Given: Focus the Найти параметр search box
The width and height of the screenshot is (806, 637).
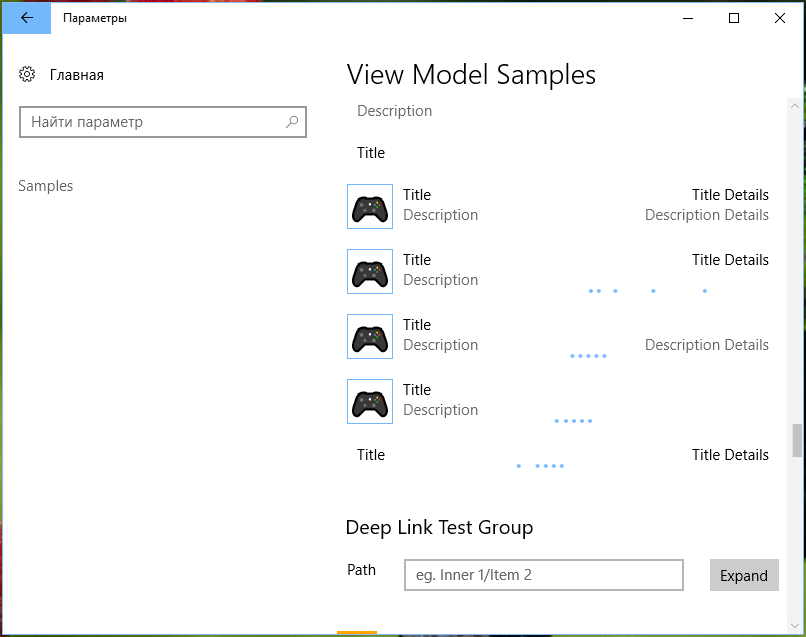Looking at the screenshot, I should 163,122.
